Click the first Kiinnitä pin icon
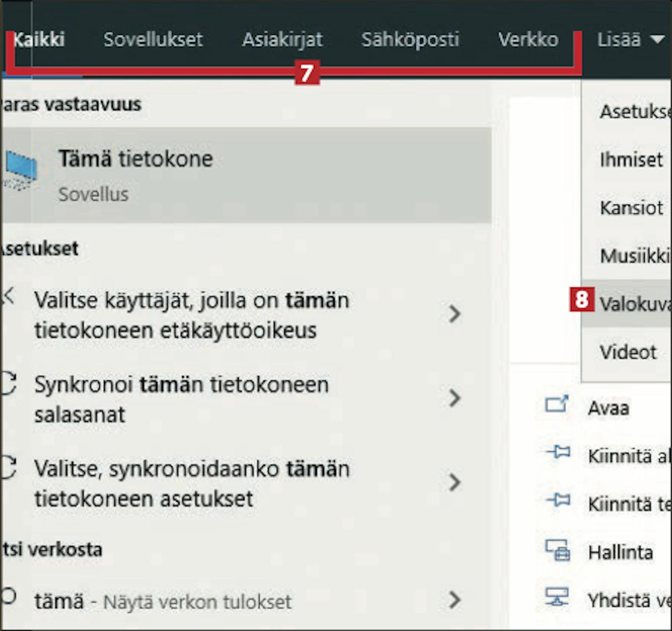Viewport: 672px width, 631px height. (558, 452)
